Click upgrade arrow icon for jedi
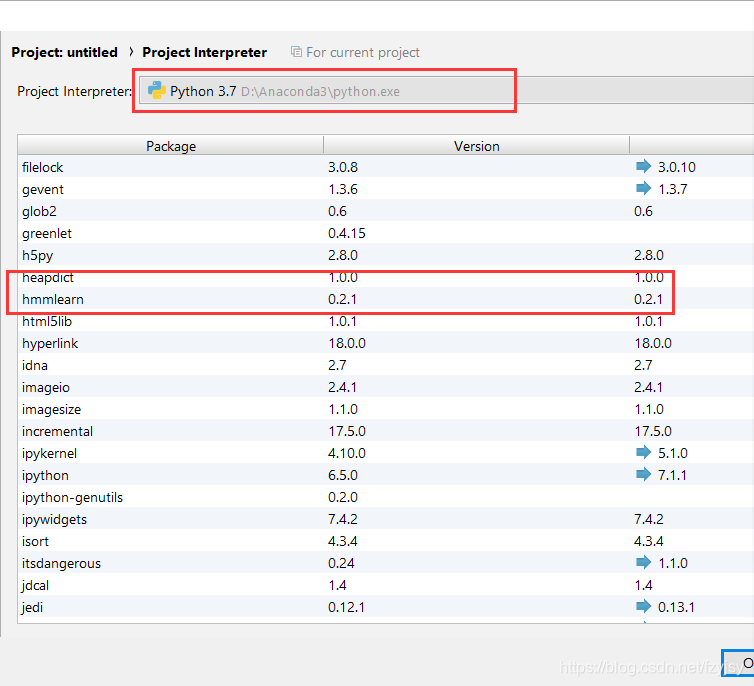This screenshot has width=754, height=686. pos(643,607)
